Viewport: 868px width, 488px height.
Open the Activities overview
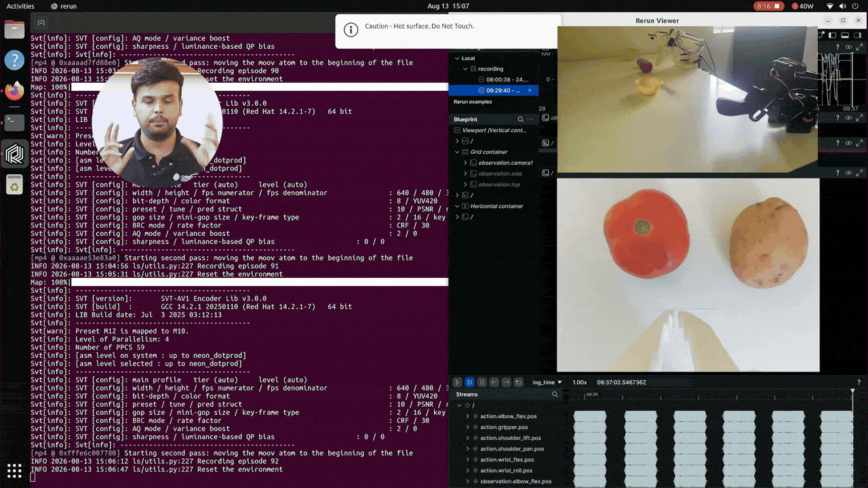pos(20,6)
